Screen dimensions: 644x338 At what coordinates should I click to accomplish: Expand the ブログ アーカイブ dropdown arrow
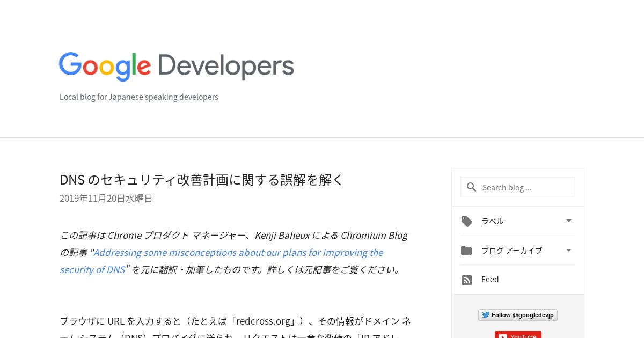click(x=569, y=250)
